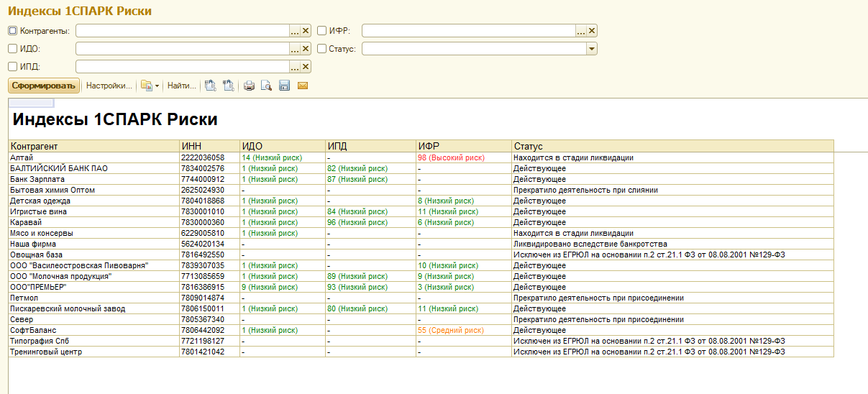This screenshot has width=868, height=394.
Task: Select 14 (Низкий риск) ИДО for Алтай
Action: pyautogui.click(x=282, y=157)
